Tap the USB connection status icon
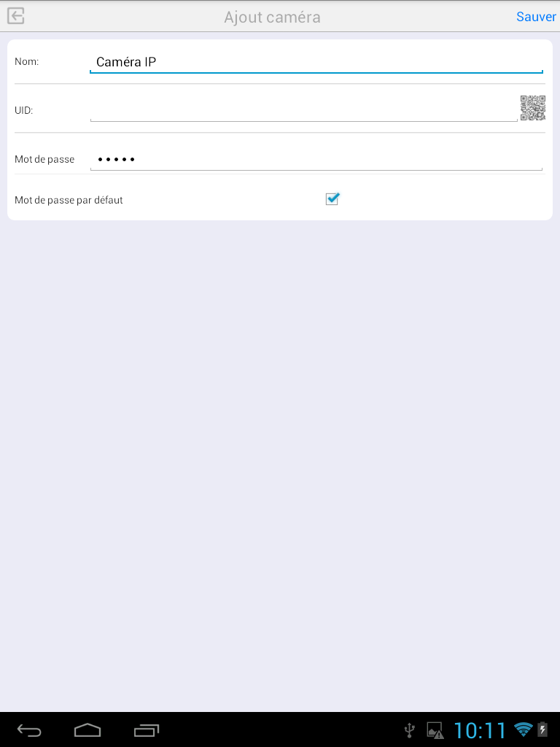Screen dimensions: 560x747 point(410,729)
